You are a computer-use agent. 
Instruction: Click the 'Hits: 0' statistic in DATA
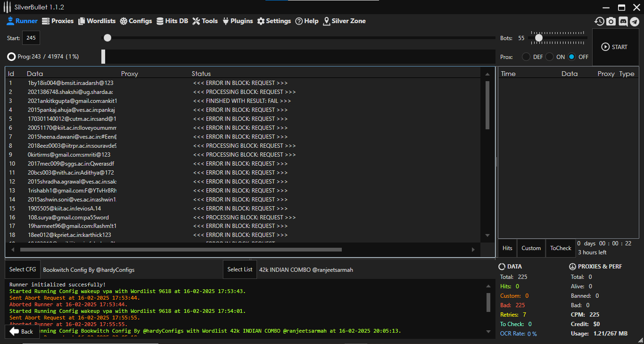click(510, 286)
